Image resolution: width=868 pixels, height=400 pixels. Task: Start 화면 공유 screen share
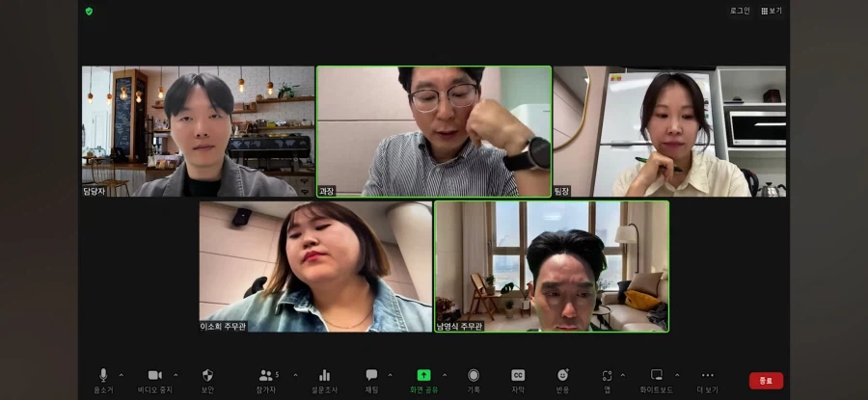423,381
